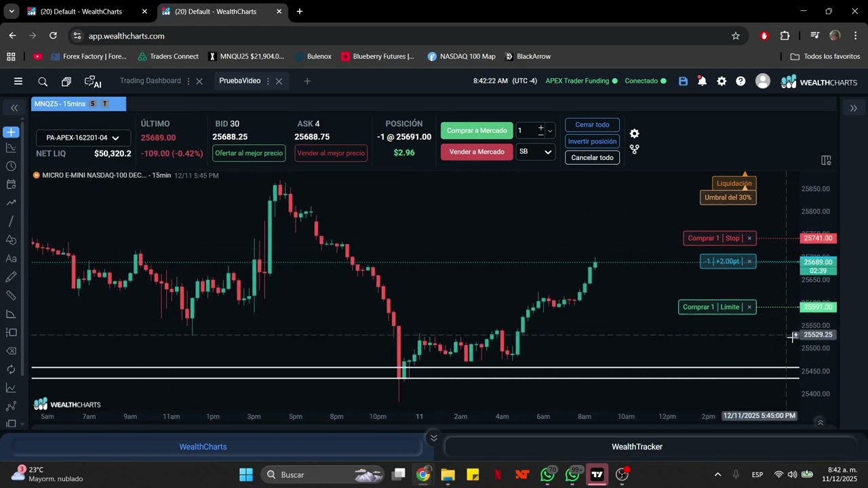Expand the right side panel
Image resolution: width=868 pixels, height=488 pixels.
click(x=853, y=108)
